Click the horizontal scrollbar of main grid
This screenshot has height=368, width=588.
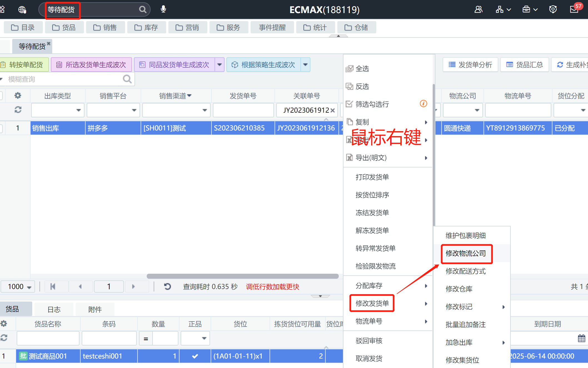243,276
